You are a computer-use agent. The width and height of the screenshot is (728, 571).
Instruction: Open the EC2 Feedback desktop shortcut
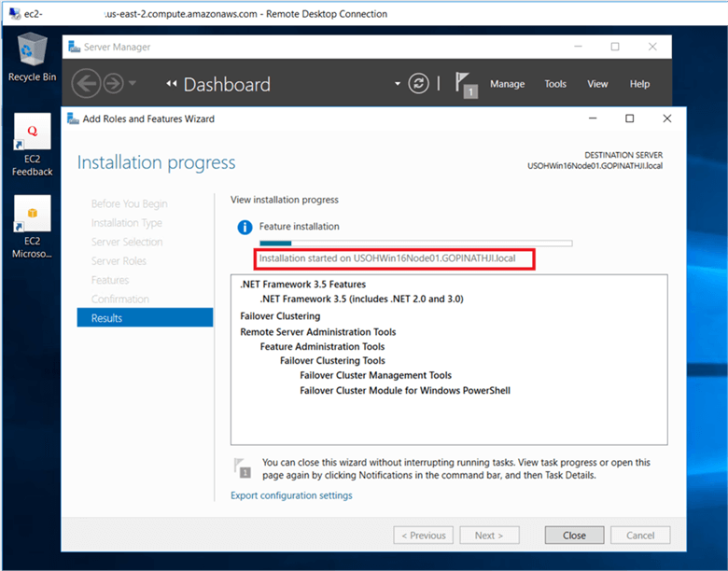point(32,146)
